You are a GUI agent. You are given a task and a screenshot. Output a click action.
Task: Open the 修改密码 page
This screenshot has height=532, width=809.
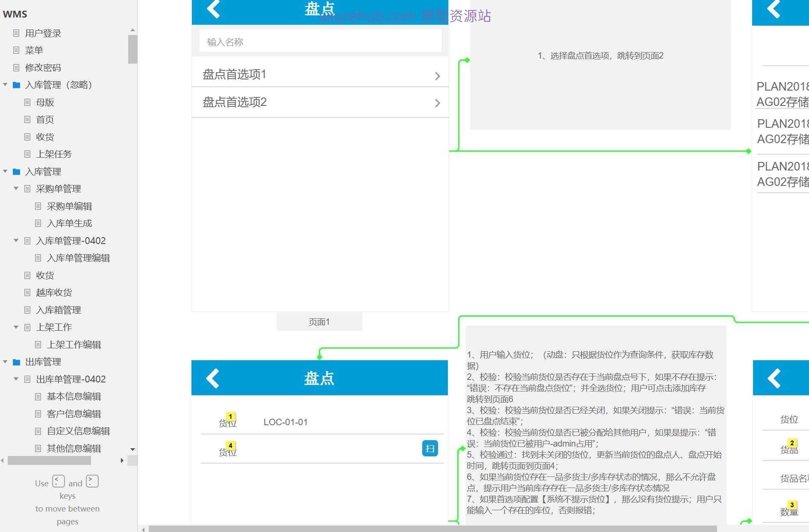click(43, 68)
